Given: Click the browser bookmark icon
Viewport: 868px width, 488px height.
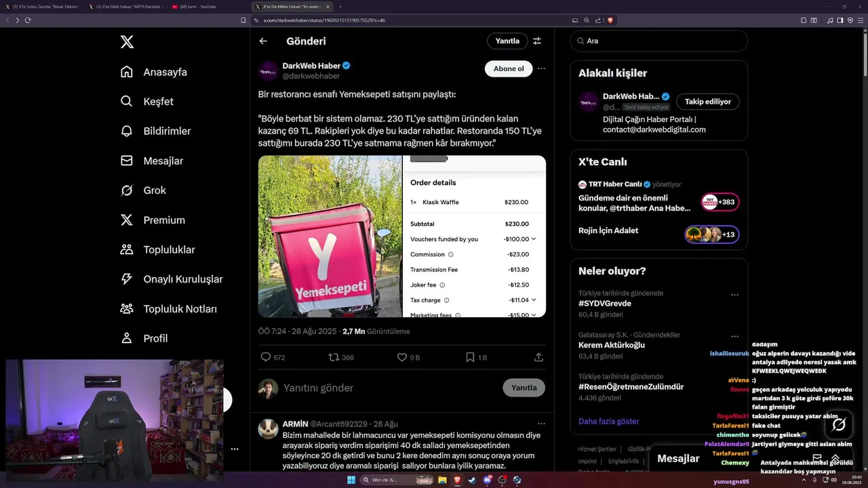Looking at the screenshot, I should (243, 20).
